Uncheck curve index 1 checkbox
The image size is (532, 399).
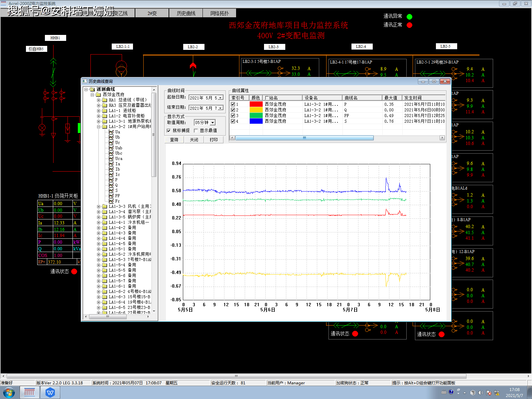click(x=233, y=104)
